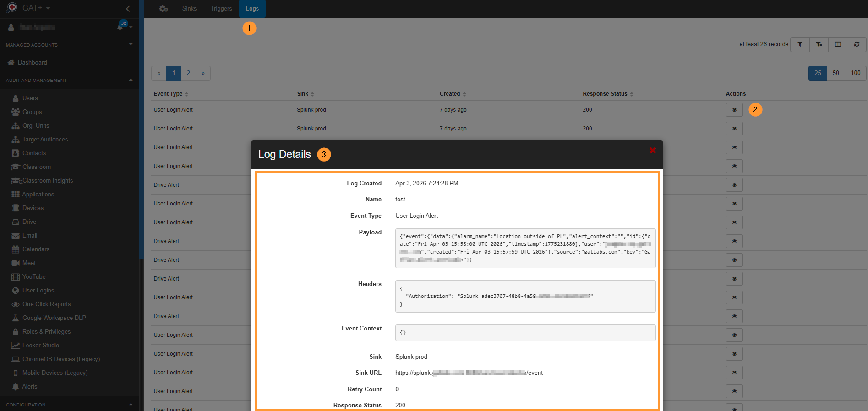Refresh the logs table

[857, 44]
